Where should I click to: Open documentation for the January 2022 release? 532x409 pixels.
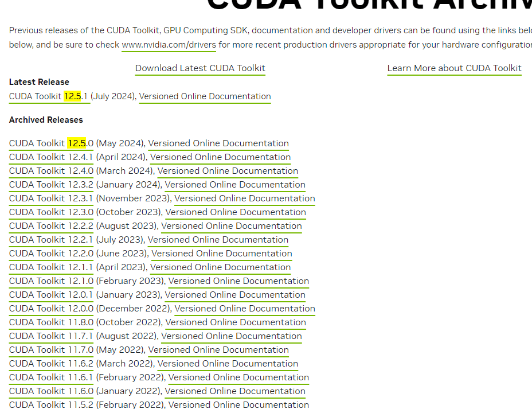(235, 391)
